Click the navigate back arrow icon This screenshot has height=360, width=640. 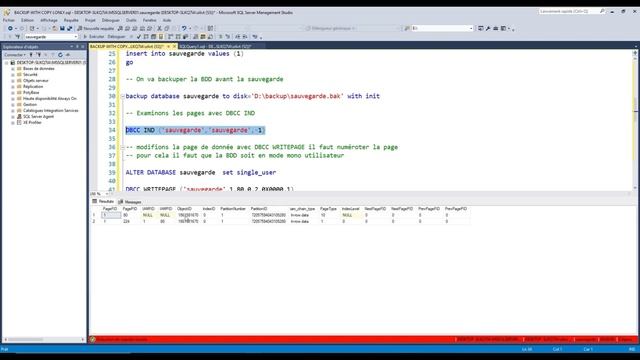(x=10, y=29)
